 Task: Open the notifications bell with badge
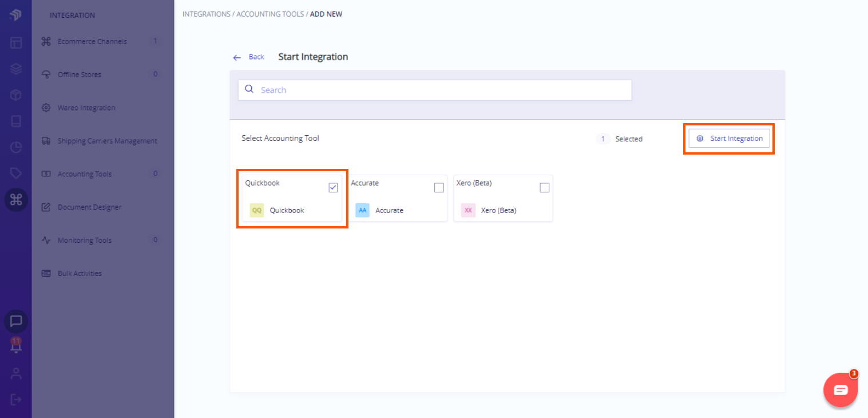pyautogui.click(x=16, y=345)
